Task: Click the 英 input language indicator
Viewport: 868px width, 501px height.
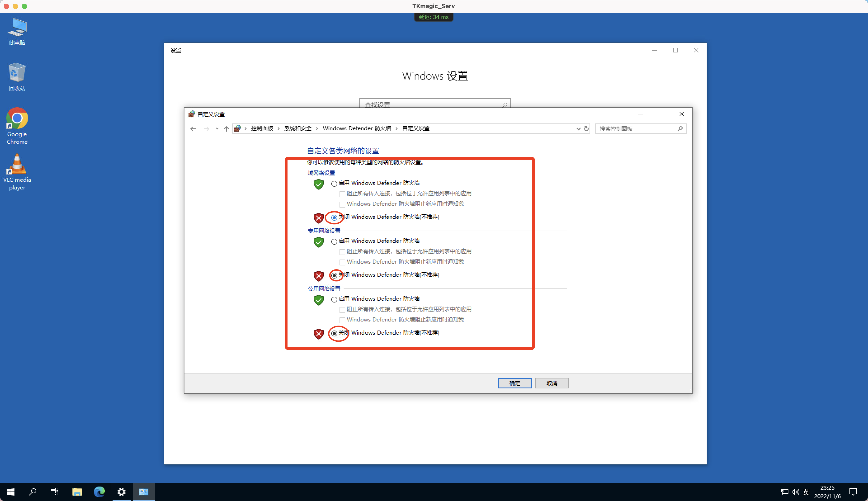Action: pyautogui.click(x=807, y=492)
